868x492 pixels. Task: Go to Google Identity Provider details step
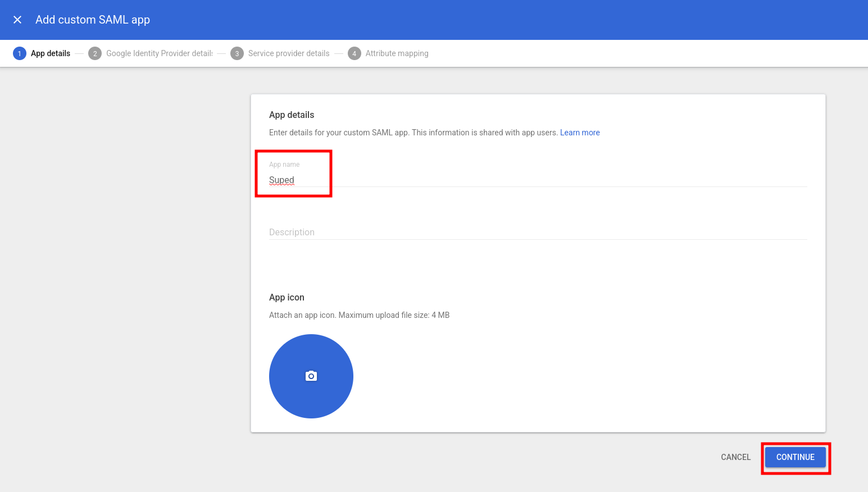click(x=151, y=53)
